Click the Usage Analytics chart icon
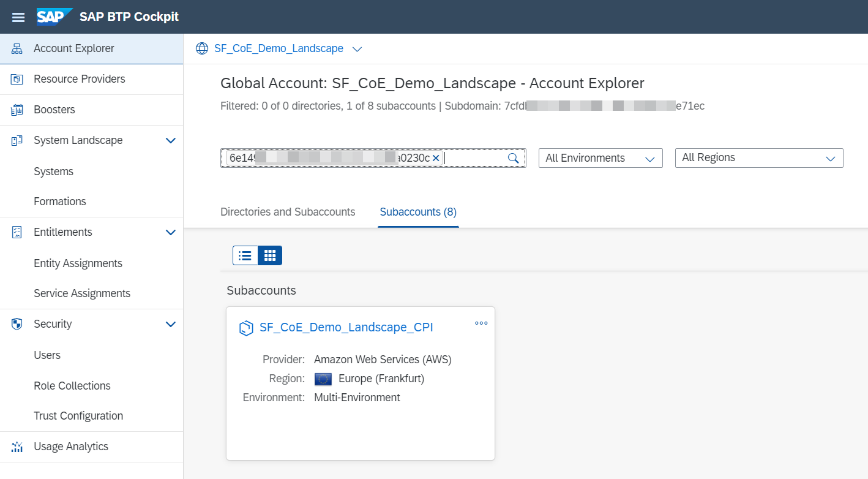This screenshot has height=479, width=868. [17, 447]
